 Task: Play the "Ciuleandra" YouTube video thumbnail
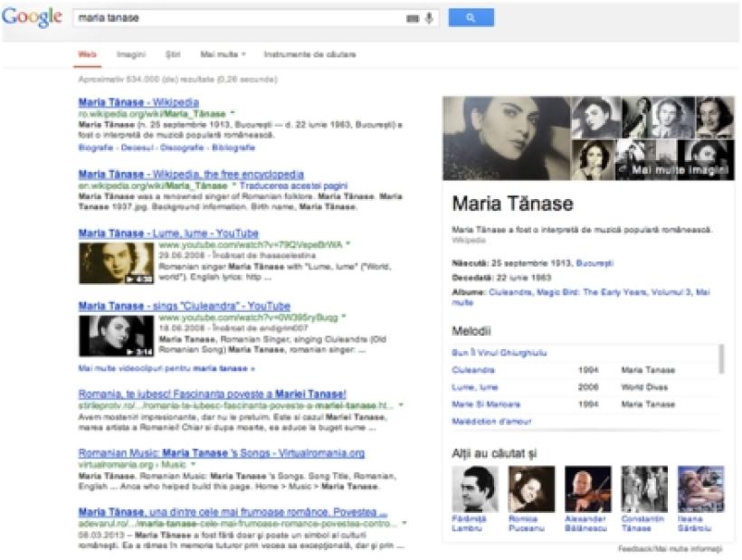tap(116, 335)
